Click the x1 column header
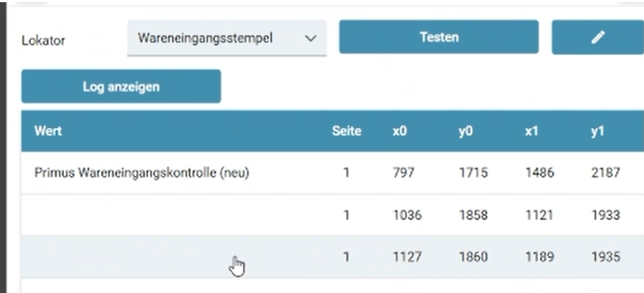This screenshot has width=644, height=293. point(531,131)
